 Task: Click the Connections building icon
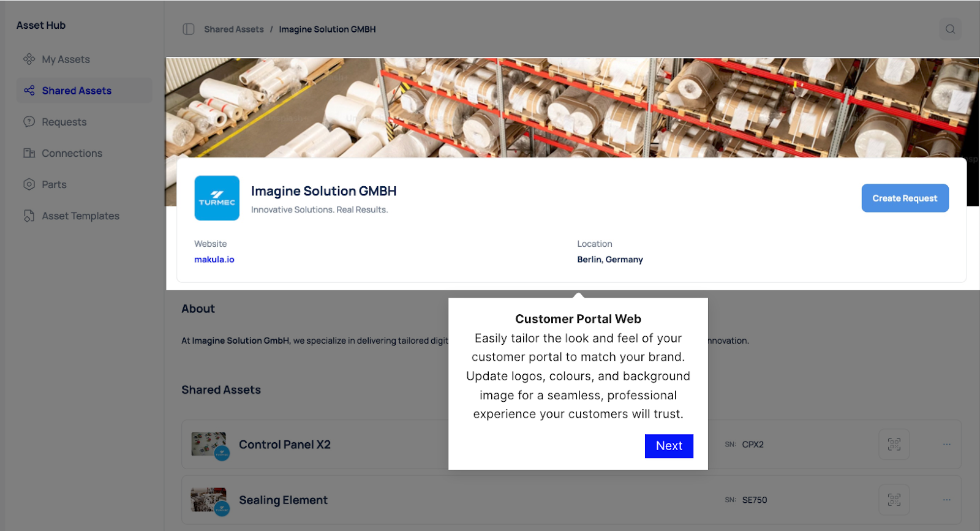(29, 153)
